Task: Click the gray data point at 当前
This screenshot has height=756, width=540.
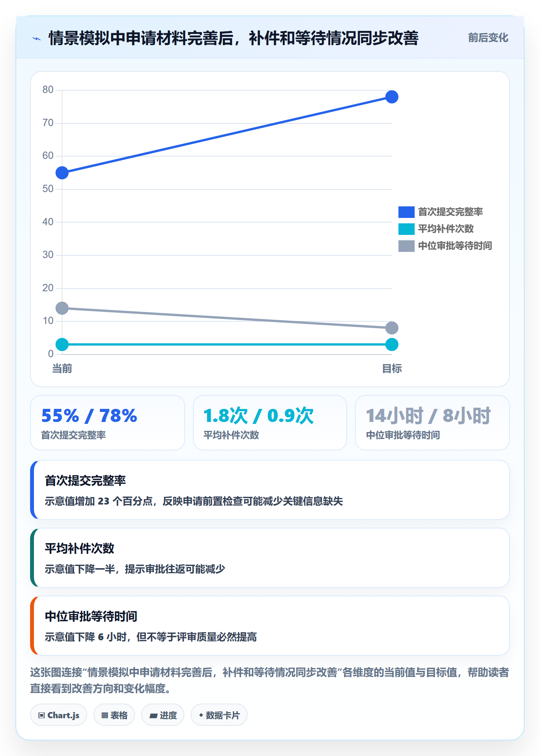Action: tap(62, 308)
